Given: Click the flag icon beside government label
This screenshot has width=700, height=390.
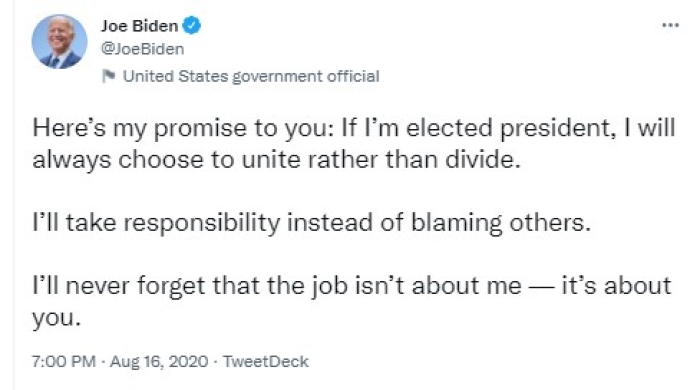Looking at the screenshot, I should (x=108, y=76).
